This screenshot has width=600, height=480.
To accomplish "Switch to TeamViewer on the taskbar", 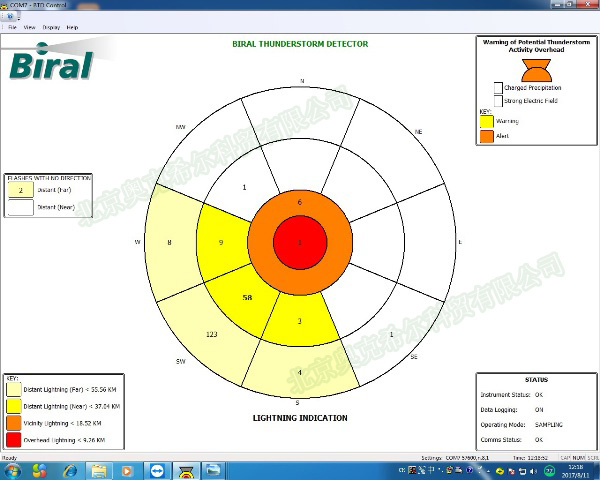I will click(157, 471).
